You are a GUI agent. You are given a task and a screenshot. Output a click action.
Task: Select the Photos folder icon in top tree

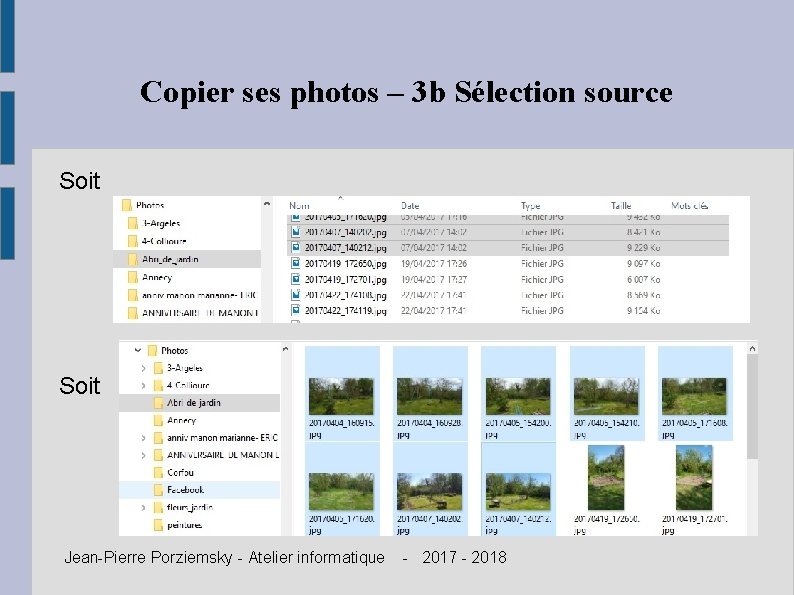click(127, 205)
